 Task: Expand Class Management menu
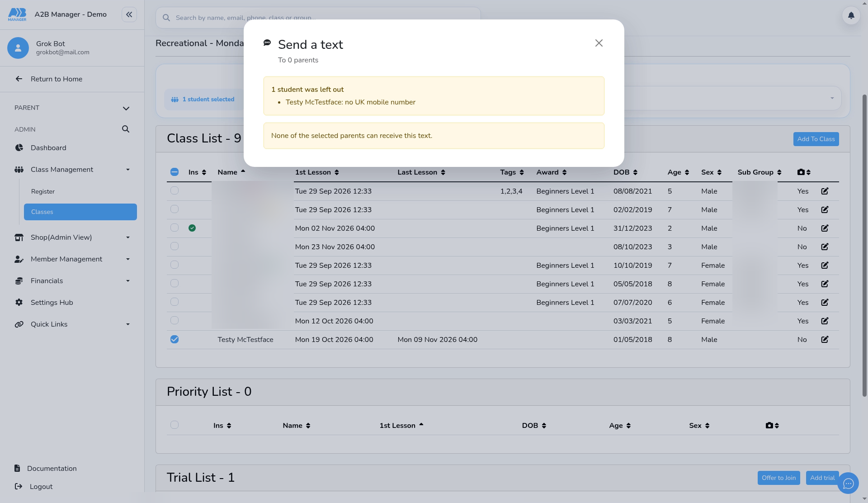(72, 170)
